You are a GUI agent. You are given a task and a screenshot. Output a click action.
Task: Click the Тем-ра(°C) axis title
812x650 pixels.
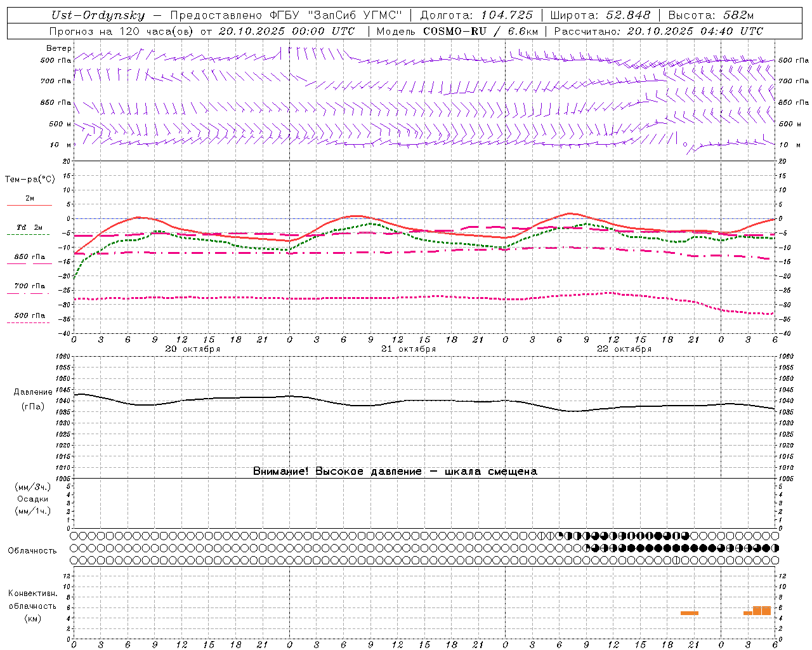pos(30,179)
